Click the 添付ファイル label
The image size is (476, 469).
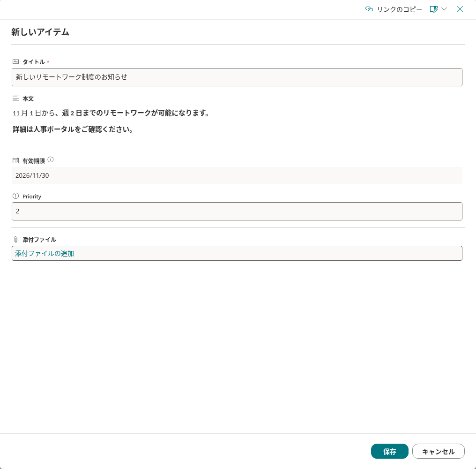[x=39, y=240]
